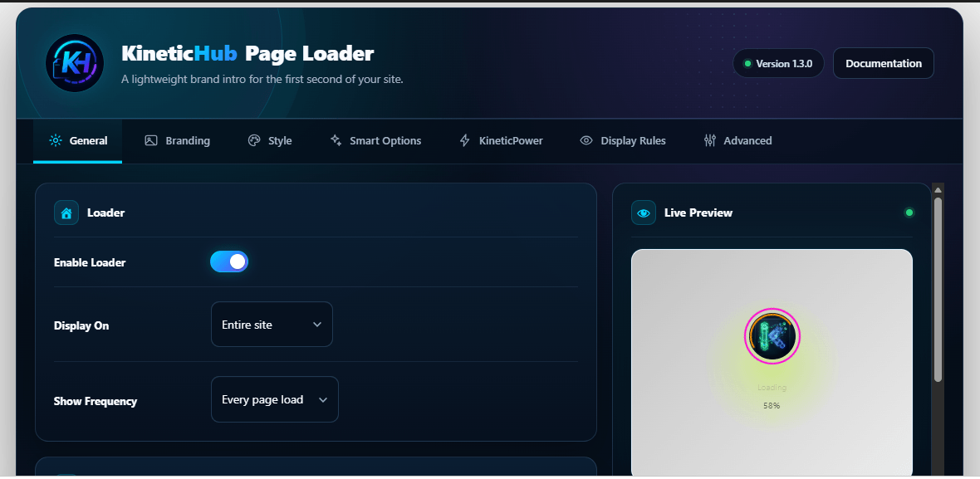Click the scrollbar up arrow
Image resolution: width=980 pixels, height=479 pixels.
click(x=938, y=189)
